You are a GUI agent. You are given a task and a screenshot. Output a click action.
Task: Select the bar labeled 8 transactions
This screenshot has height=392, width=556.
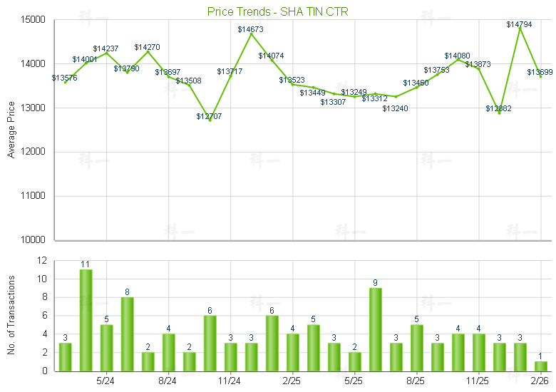(127, 334)
